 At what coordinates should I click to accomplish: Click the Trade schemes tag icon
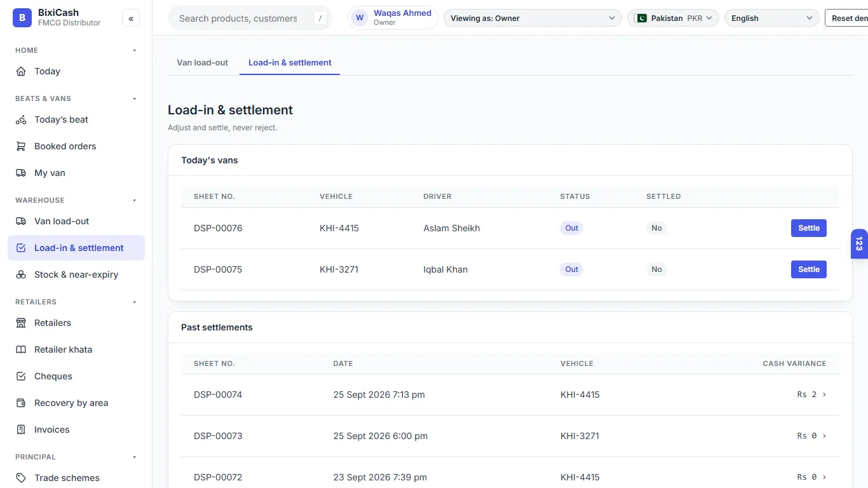pos(21,478)
